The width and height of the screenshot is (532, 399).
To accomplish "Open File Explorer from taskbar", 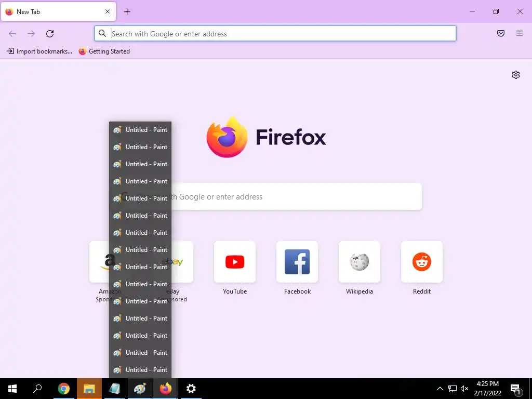I will (x=89, y=389).
